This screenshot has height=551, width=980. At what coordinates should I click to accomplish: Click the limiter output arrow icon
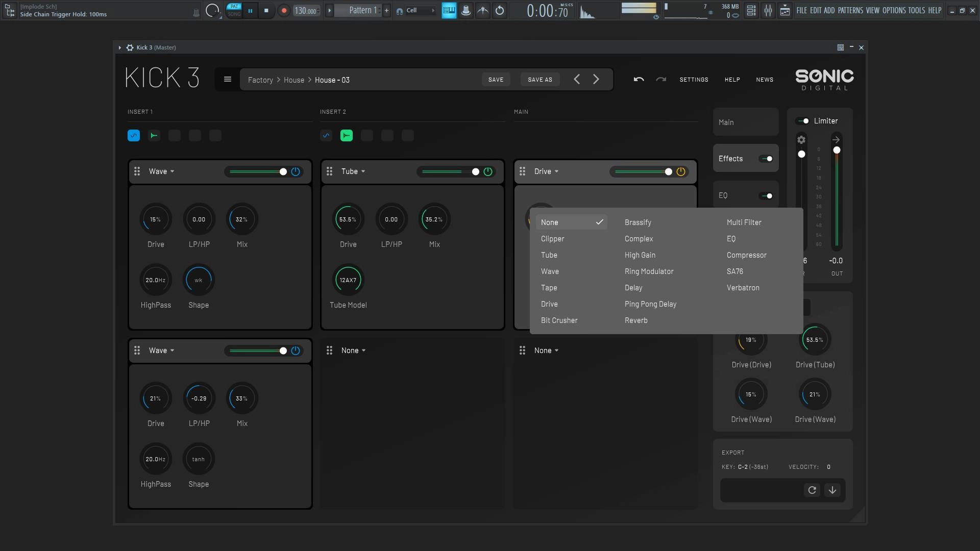[x=836, y=140]
